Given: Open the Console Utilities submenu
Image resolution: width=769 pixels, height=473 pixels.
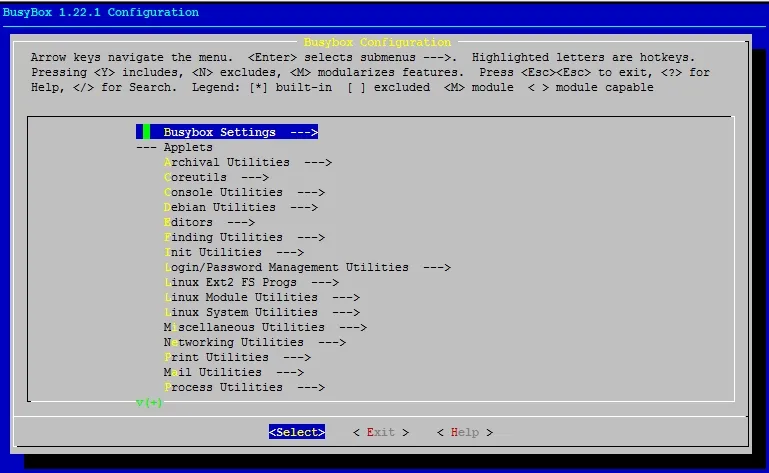Looking at the screenshot, I should tap(244, 192).
